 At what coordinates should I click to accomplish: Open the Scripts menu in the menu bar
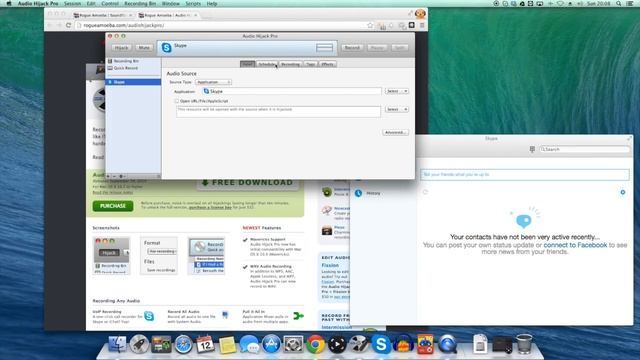(x=193, y=3)
